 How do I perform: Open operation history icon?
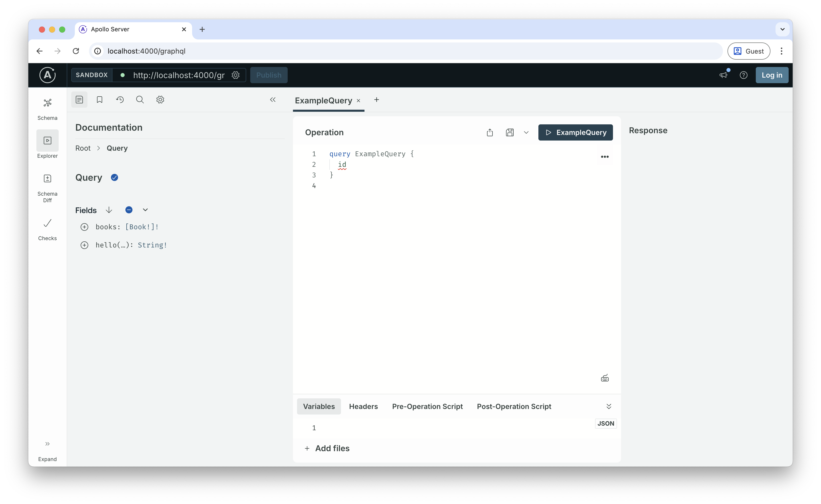pyautogui.click(x=120, y=100)
